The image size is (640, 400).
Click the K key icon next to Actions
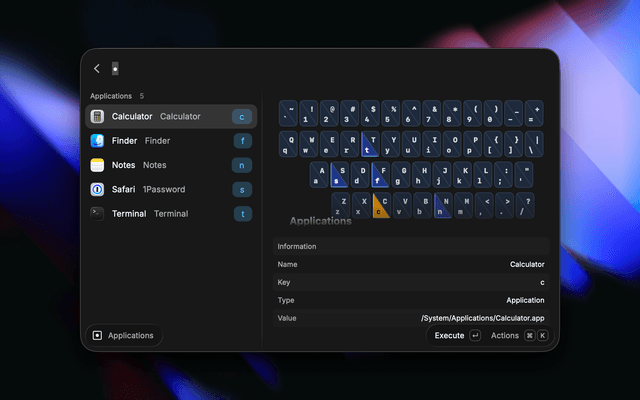click(x=542, y=336)
